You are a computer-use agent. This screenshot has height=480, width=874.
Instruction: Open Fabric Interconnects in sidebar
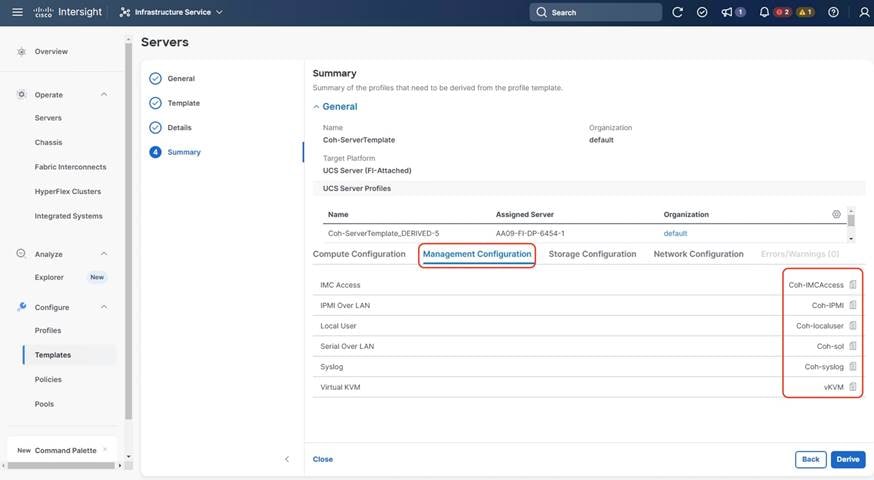click(70, 167)
